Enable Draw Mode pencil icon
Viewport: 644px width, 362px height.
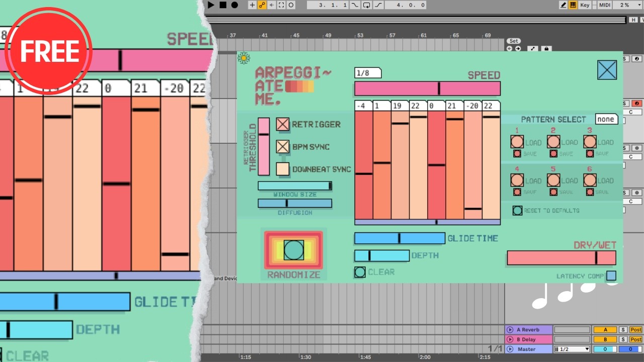click(x=563, y=5)
